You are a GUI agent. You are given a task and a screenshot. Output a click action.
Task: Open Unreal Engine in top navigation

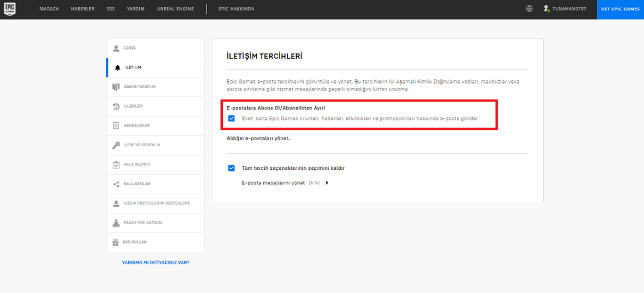coord(175,9)
